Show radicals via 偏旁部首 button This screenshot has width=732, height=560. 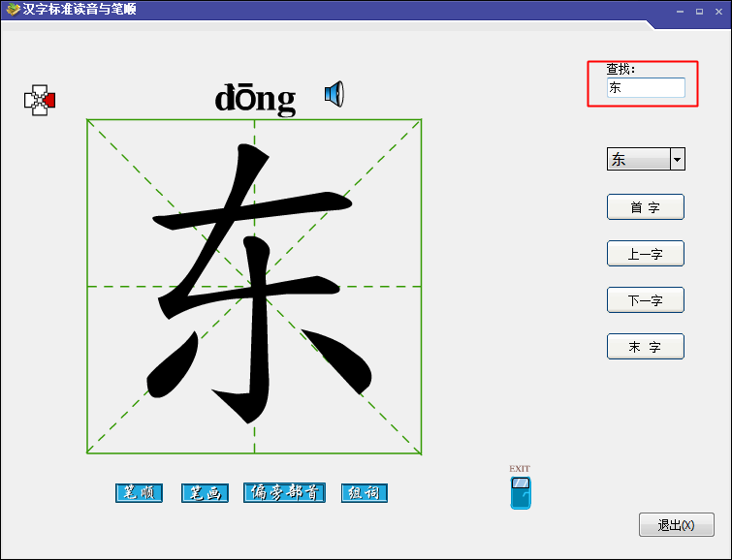(x=284, y=492)
